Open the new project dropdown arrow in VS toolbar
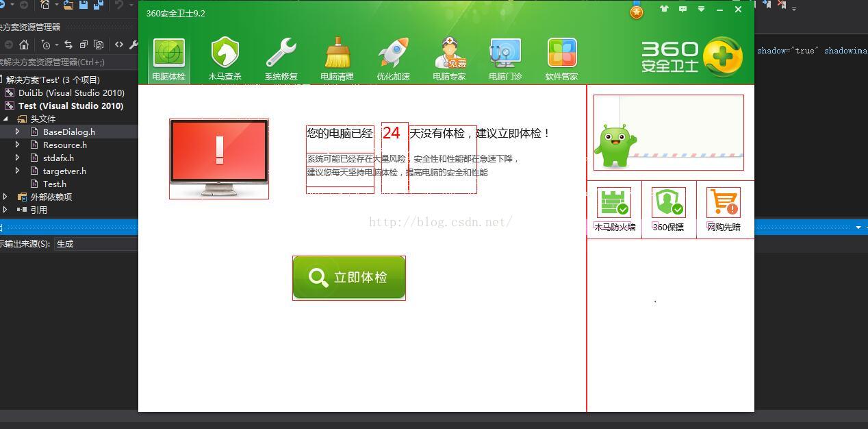Image resolution: width=868 pixels, height=429 pixels. click(x=56, y=5)
